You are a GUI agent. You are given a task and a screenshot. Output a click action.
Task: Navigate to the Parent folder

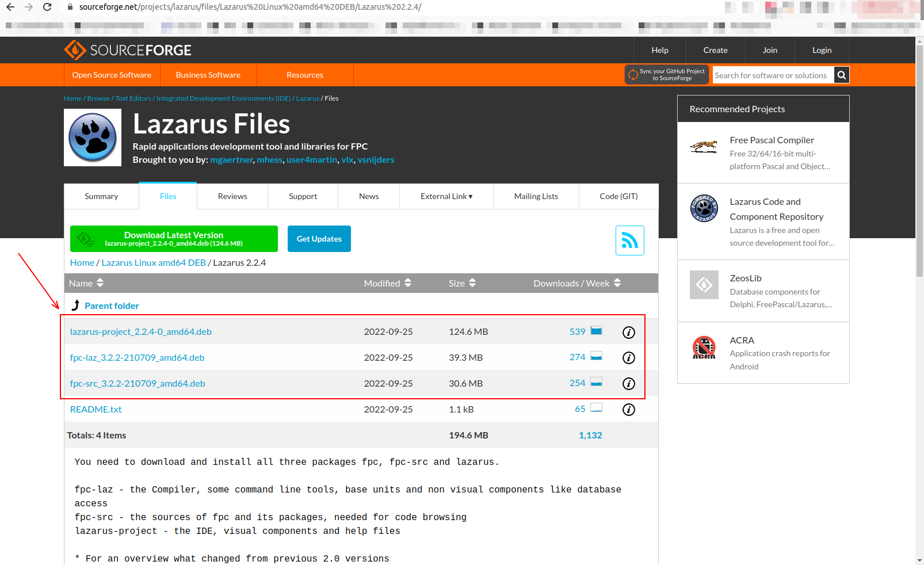(112, 306)
